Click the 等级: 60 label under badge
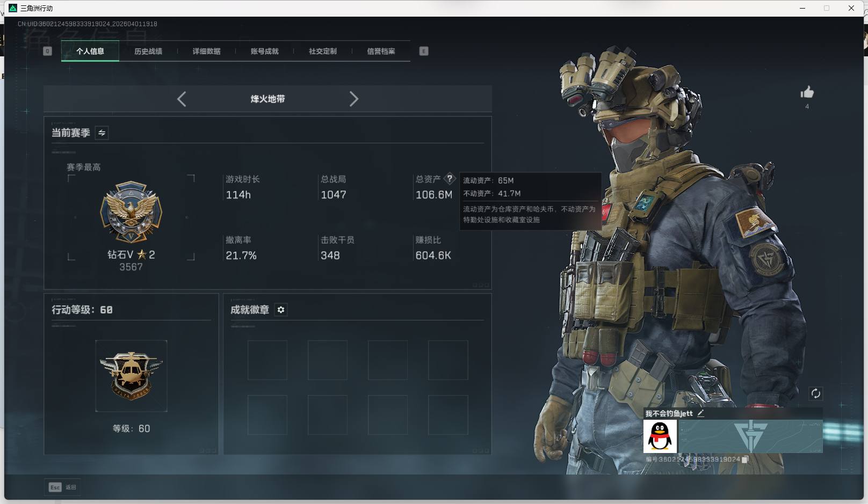Image resolution: width=868 pixels, height=504 pixels. (131, 428)
